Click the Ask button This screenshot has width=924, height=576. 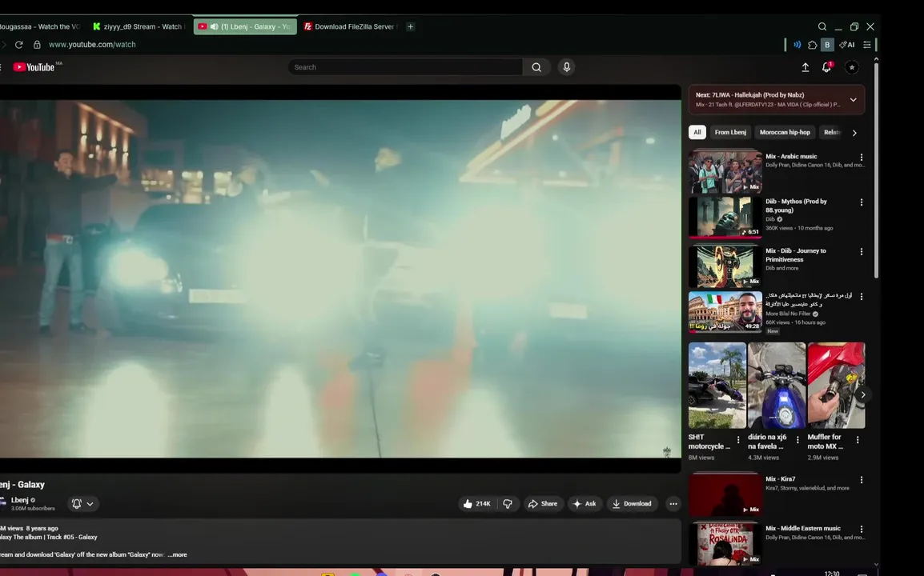[585, 503]
